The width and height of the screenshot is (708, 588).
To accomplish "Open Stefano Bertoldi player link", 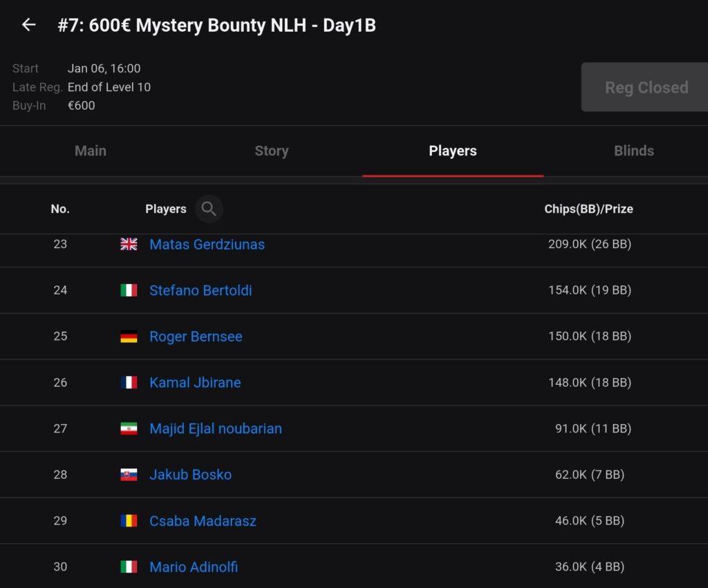I will coord(201,290).
